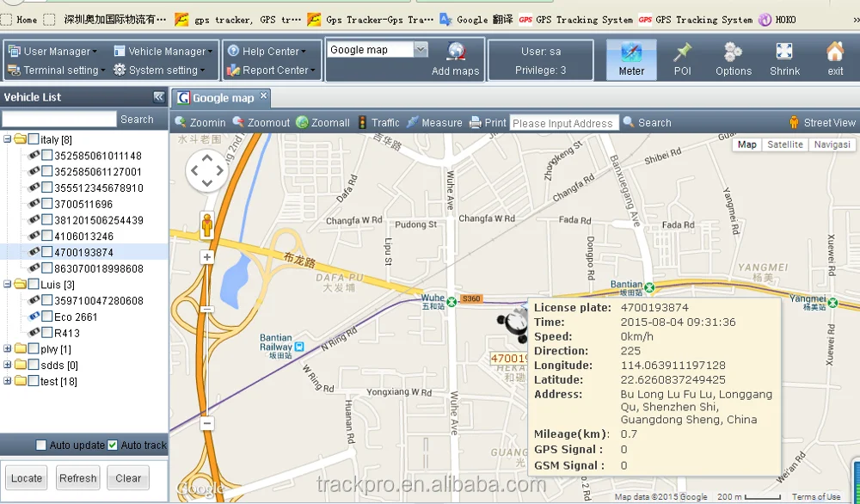860x504 pixels.
Task: Click the Meter icon
Action: [630, 57]
